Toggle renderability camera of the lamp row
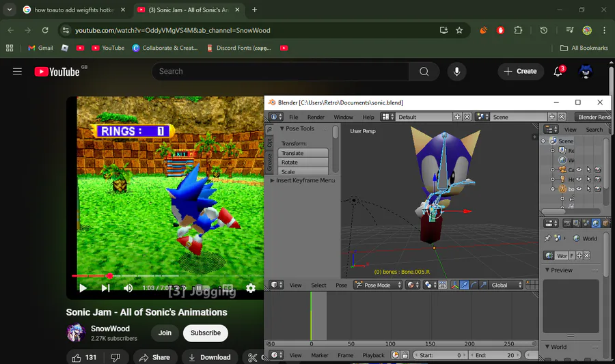 point(598,179)
